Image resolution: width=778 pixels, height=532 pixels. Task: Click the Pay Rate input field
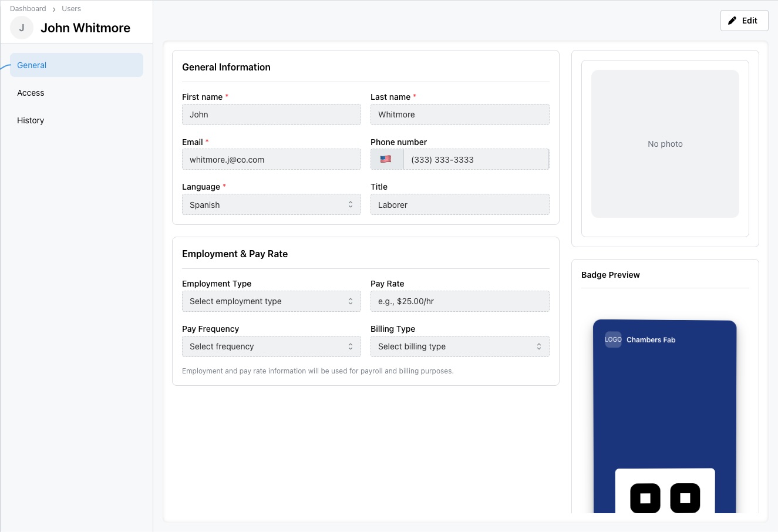[x=460, y=301]
